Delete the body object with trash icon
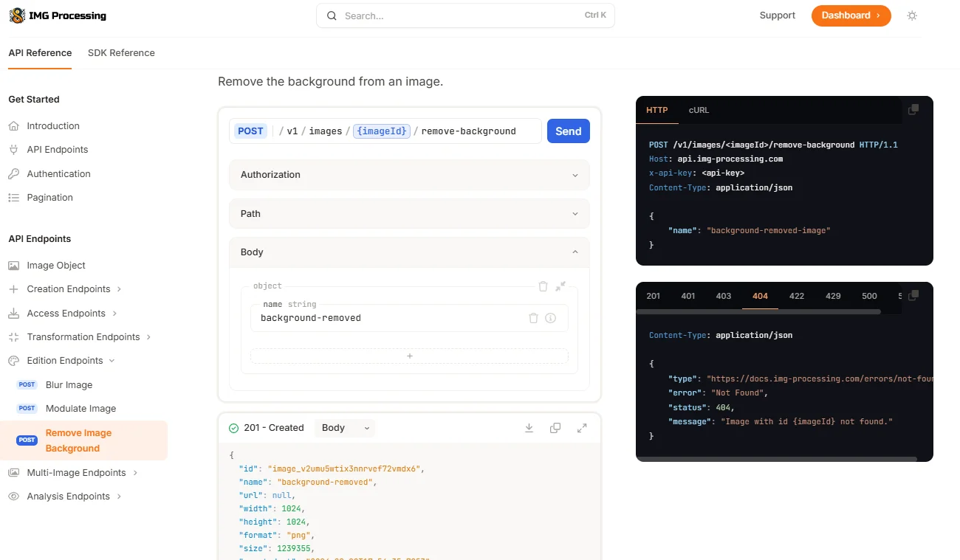Image resolution: width=960 pixels, height=560 pixels. click(543, 286)
